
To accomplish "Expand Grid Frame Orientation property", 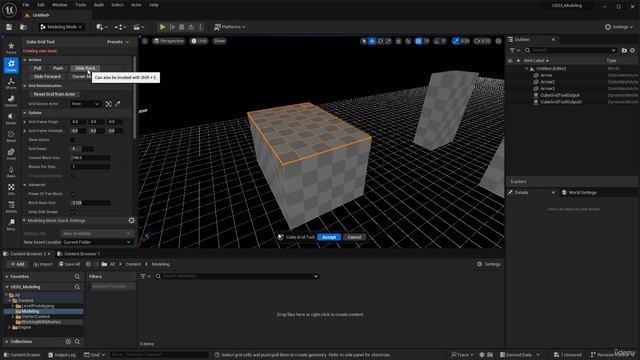I will point(25,131).
